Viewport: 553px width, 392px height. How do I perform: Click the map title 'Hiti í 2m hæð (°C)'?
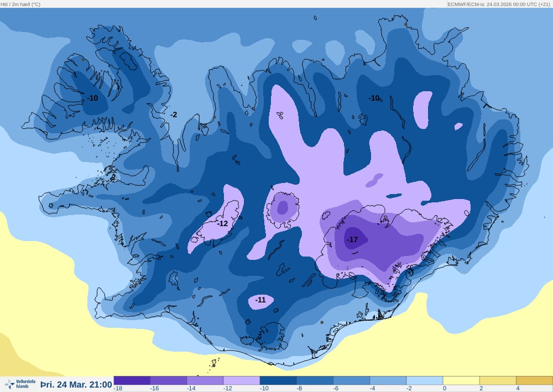[x=21, y=4]
